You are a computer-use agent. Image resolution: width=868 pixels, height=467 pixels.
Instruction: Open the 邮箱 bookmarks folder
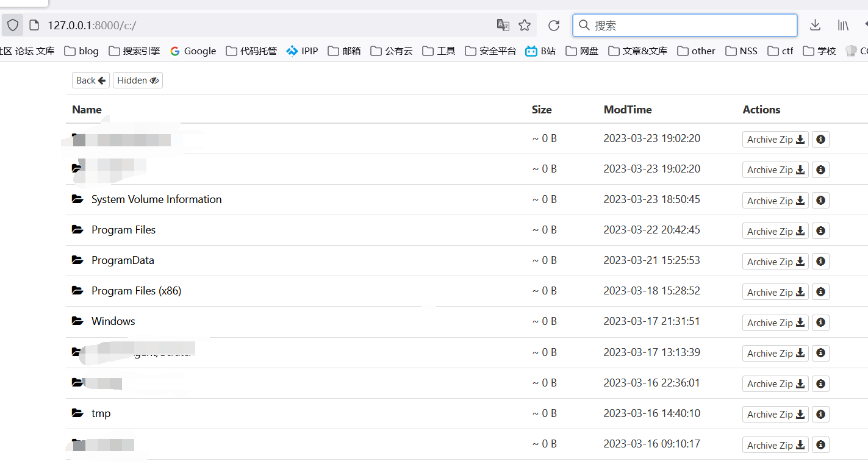pos(345,51)
